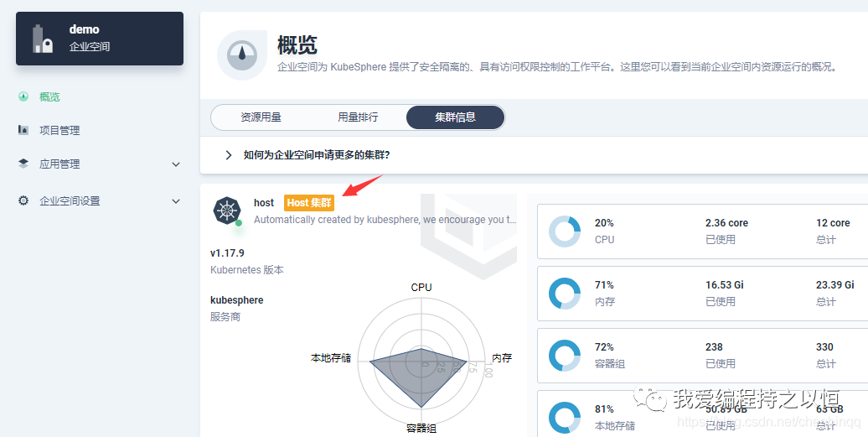Click the kubesphere provider value
The image size is (868, 437).
pos(237,300)
